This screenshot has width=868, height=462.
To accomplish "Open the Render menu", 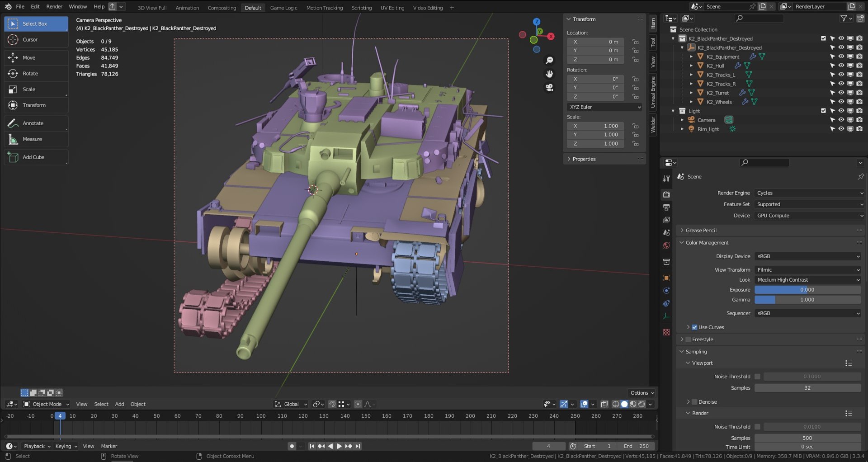I will pyautogui.click(x=54, y=7).
